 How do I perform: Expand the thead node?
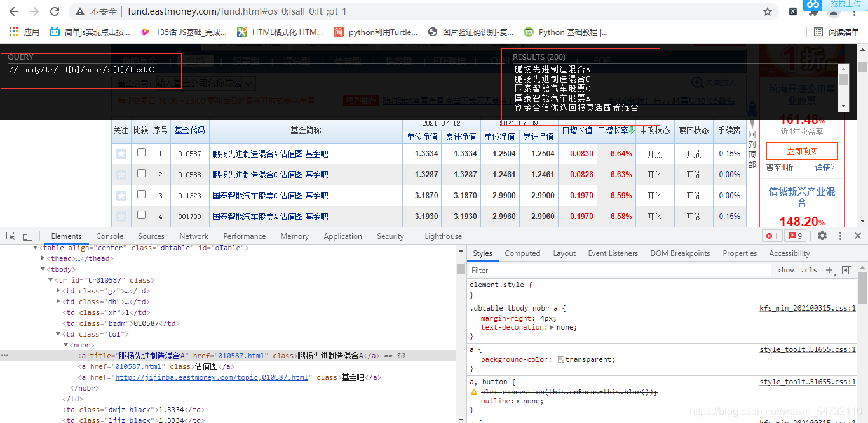pos(43,258)
